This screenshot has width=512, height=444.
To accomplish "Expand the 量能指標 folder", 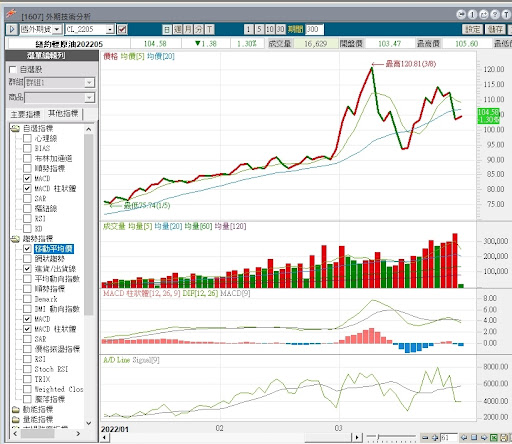I will coord(15,419).
